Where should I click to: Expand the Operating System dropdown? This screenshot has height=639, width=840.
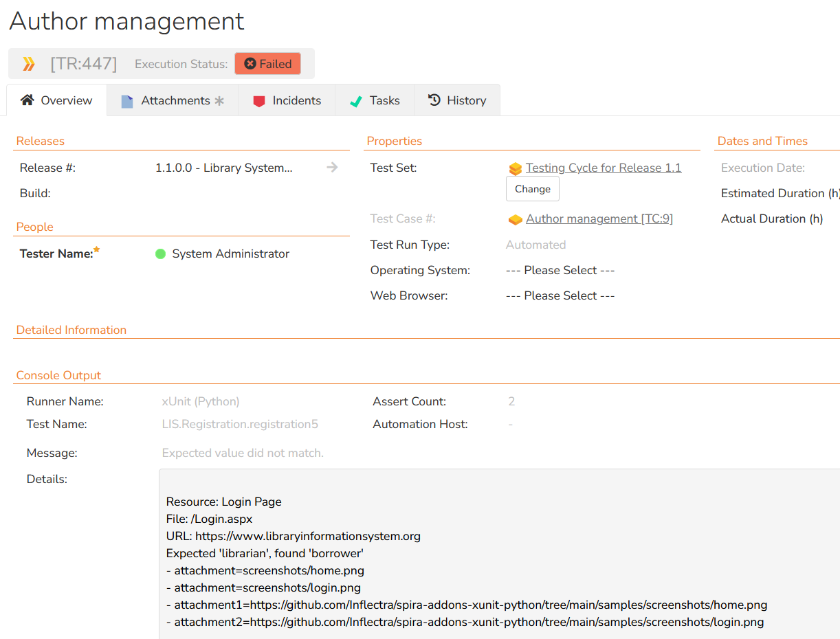(x=560, y=270)
